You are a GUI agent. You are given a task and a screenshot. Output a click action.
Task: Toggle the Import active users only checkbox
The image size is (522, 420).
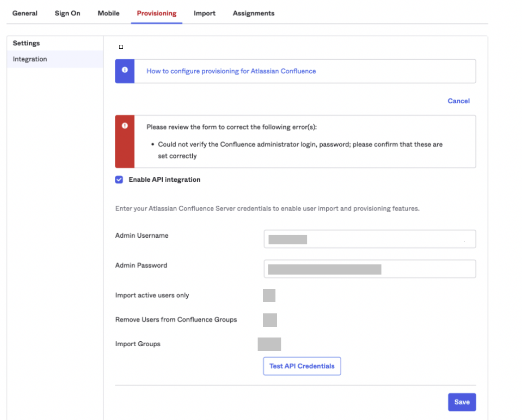(x=269, y=295)
